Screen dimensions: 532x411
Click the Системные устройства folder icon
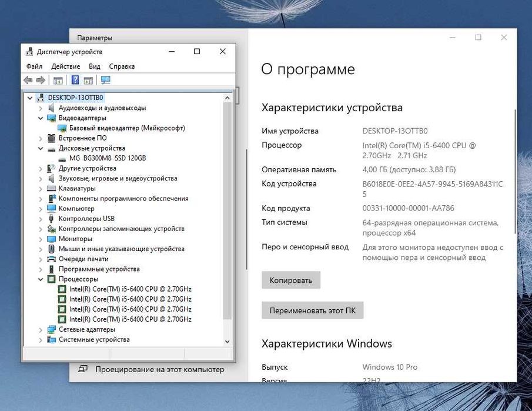pyautogui.click(x=51, y=339)
